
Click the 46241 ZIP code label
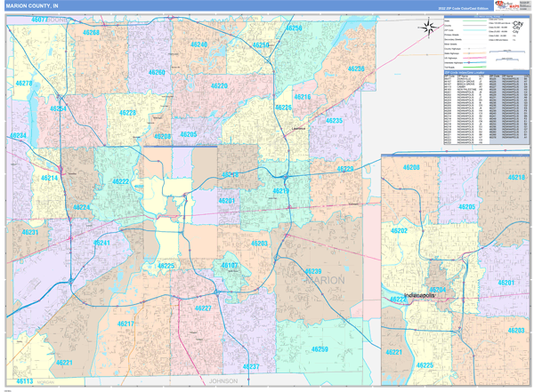tap(101, 243)
